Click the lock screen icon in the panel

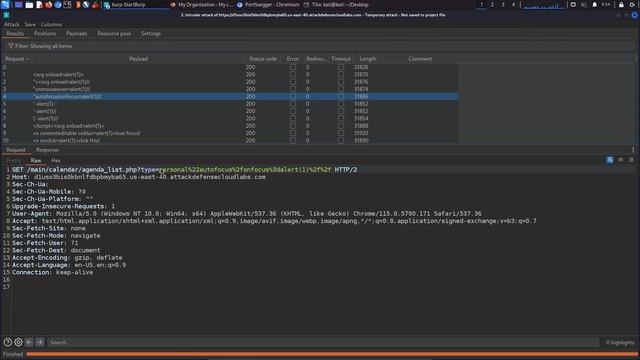tap(621, 4)
